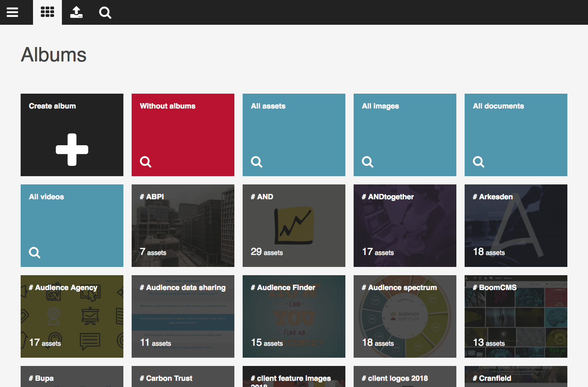Viewport: 588px width, 387px height.
Task: Click magnifier on All documents tile
Action: pyautogui.click(x=479, y=162)
